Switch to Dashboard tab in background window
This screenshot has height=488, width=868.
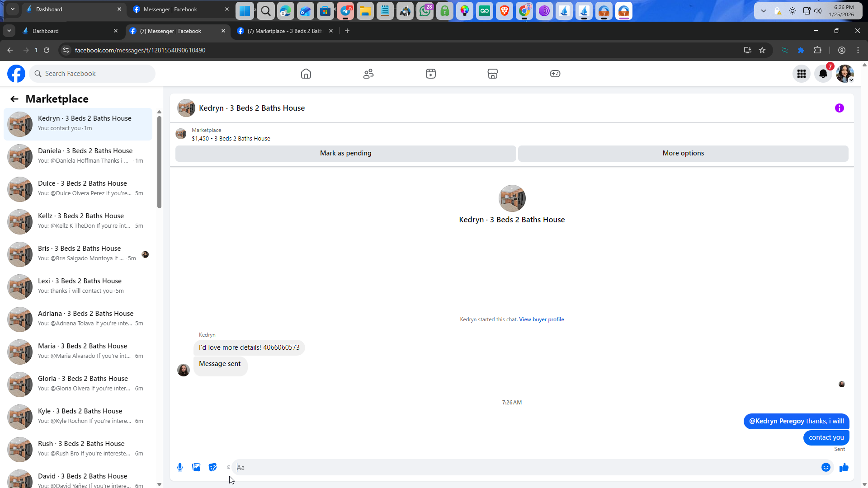[74, 9]
